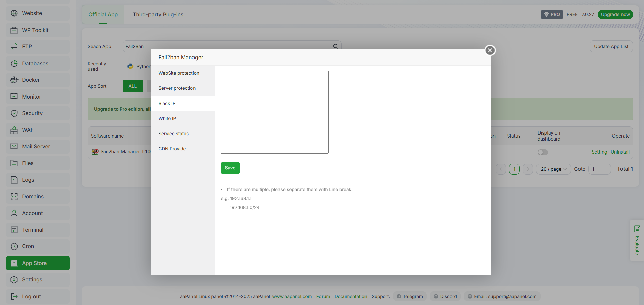Open the WAF firewall icon
This screenshot has width=644, height=305.
[x=14, y=130]
